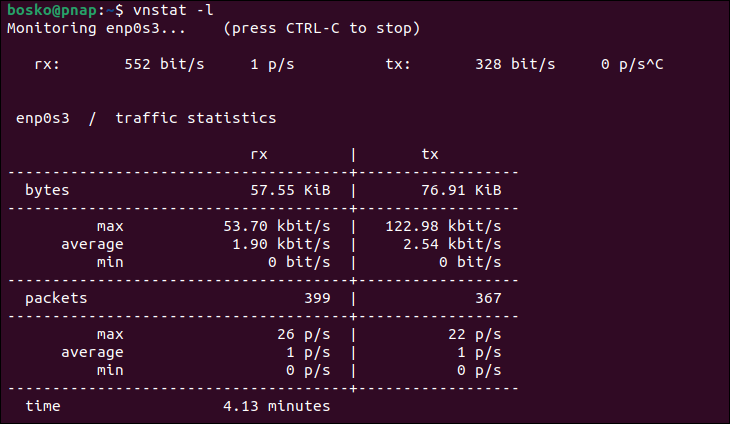This screenshot has height=424, width=730.
Task: Click the tx bytes value 76.91 KiB
Action: 461,190
